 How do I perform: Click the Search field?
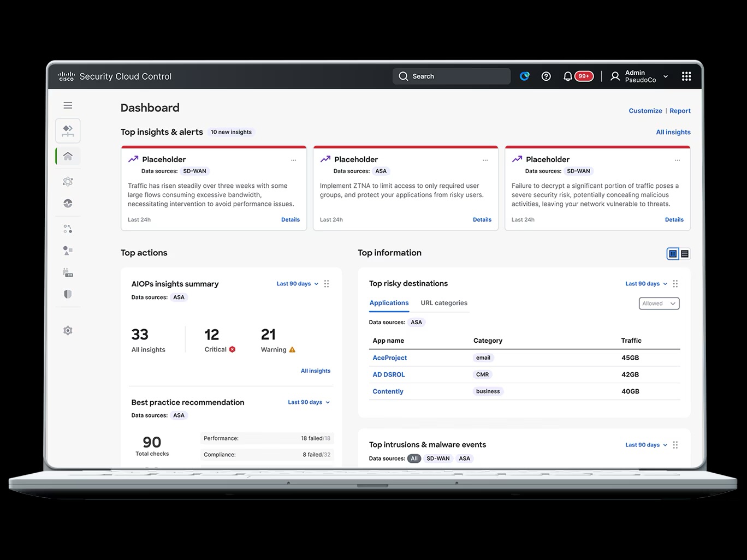point(452,76)
